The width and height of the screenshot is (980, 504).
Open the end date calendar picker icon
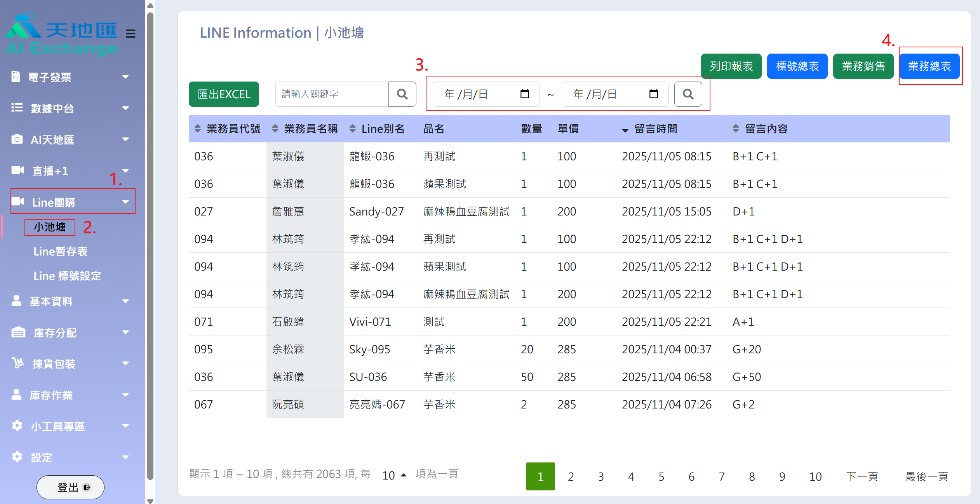tap(653, 94)
